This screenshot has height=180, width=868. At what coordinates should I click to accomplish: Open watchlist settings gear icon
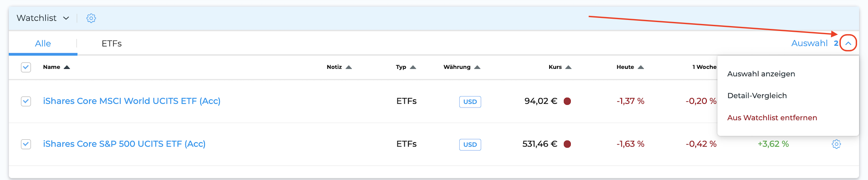(91, 18)
